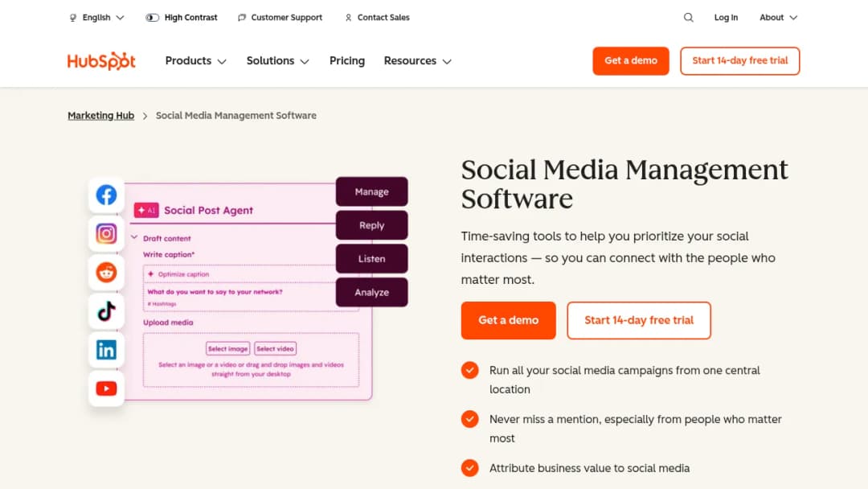Screen dimensions: 868x489
Task: Click the 'Social Post Agent' title
Action: coord(208,210)
